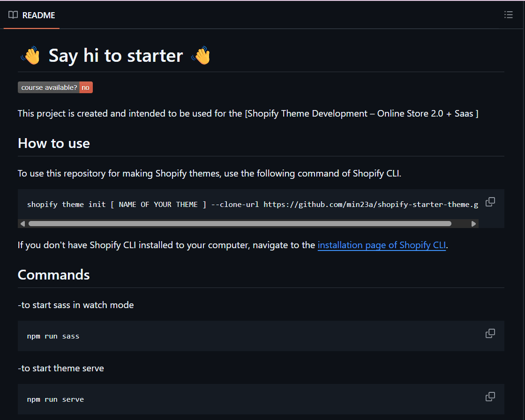Switch to the README tab
This screenshot has height=420, width=525.
[31, 15]
